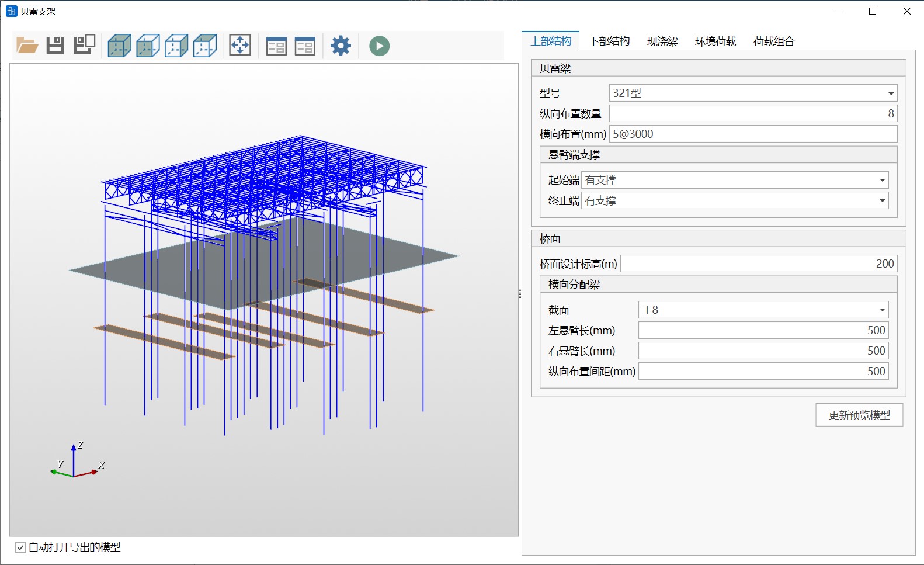Click the first form layout toolbar icon
This screenshot has height=565, width=924.
(x=276, y=46)
